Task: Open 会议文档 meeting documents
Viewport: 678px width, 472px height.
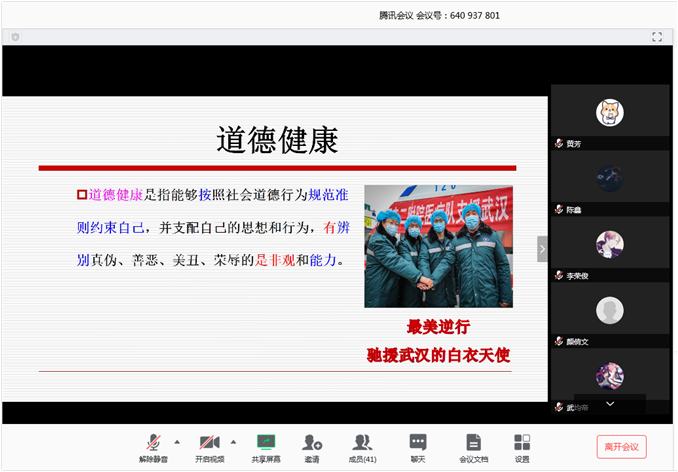Action: tap(473, 446)
